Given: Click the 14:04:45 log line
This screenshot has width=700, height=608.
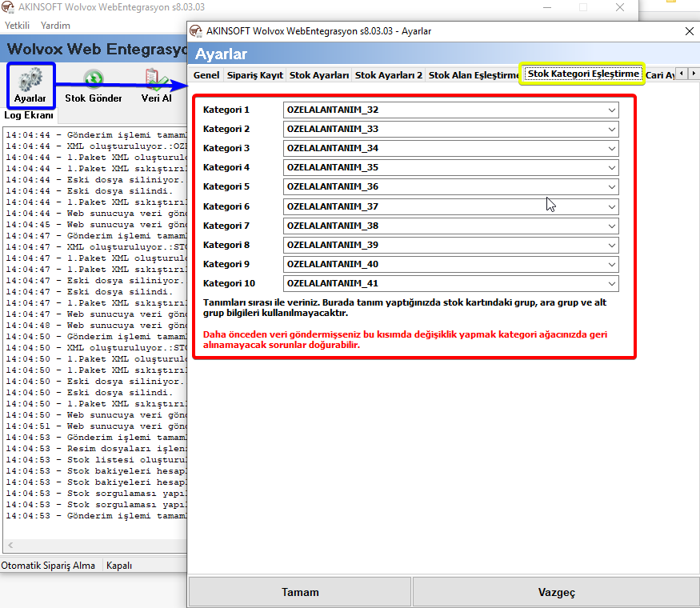Looking at the screenshot, I should (96, 225).
